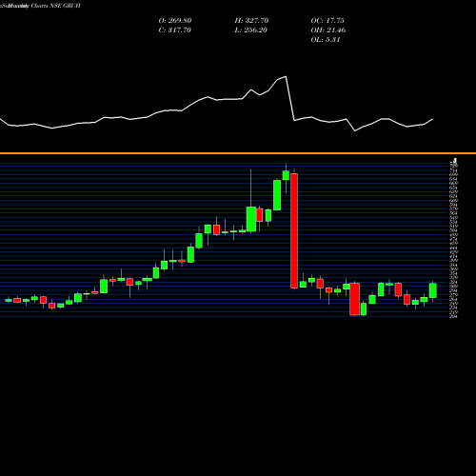
Task: Click the last green candlestick on the right
Action: point(433,290)
